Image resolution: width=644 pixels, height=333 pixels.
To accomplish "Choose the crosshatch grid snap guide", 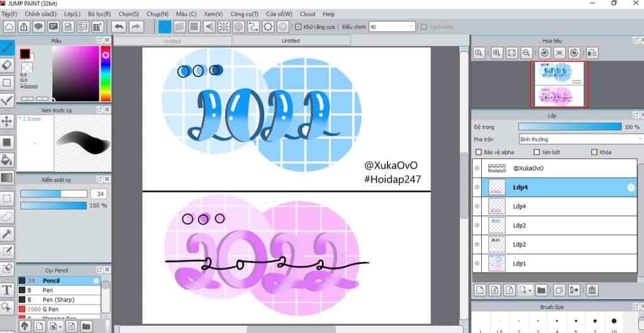I will (x=194, y=26).
